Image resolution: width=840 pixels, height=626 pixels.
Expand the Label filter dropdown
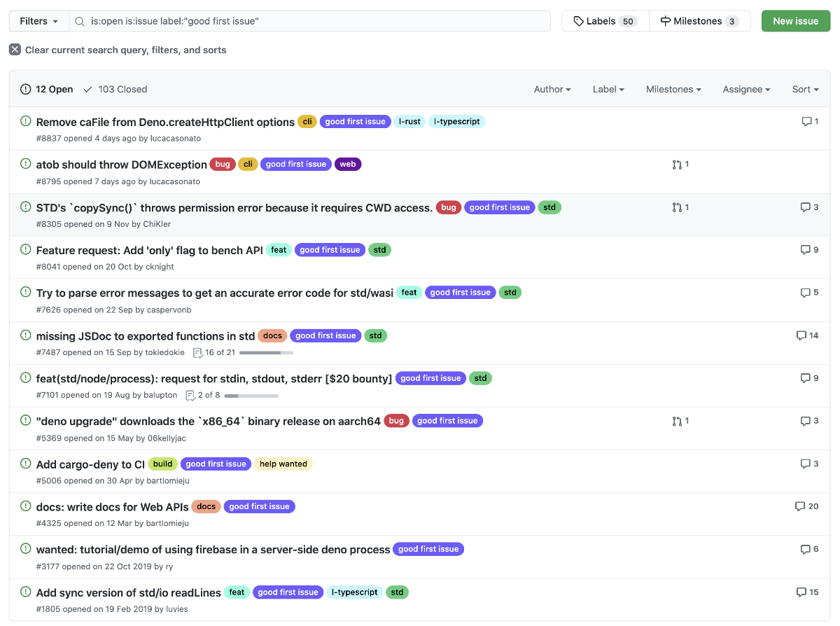click(608, 89)
